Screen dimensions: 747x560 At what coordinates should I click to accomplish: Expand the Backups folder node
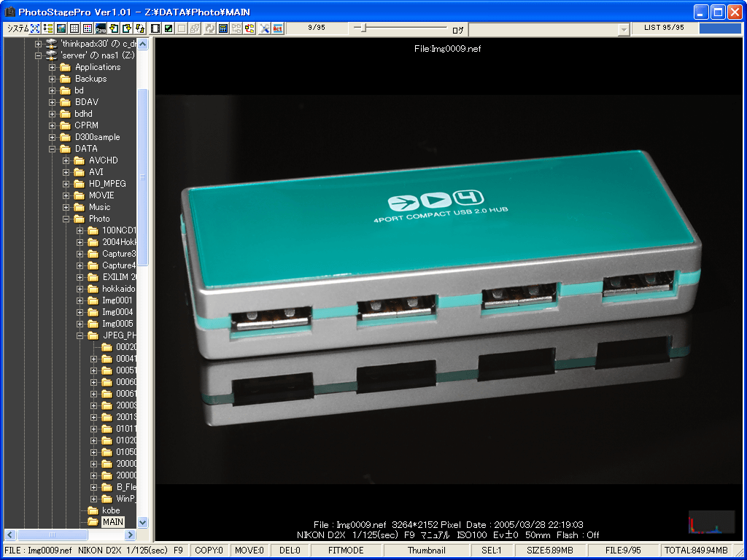pyautogui.click(x=53, y=79)
